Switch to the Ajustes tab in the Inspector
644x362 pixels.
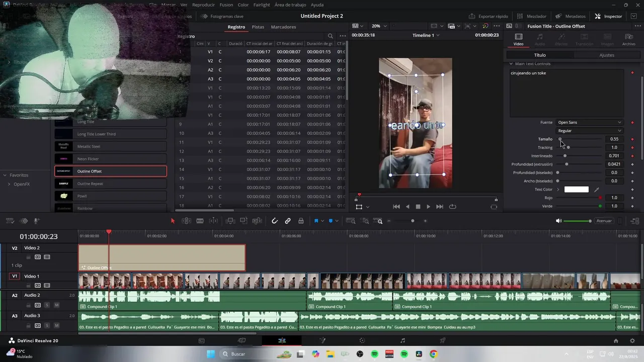607,55
